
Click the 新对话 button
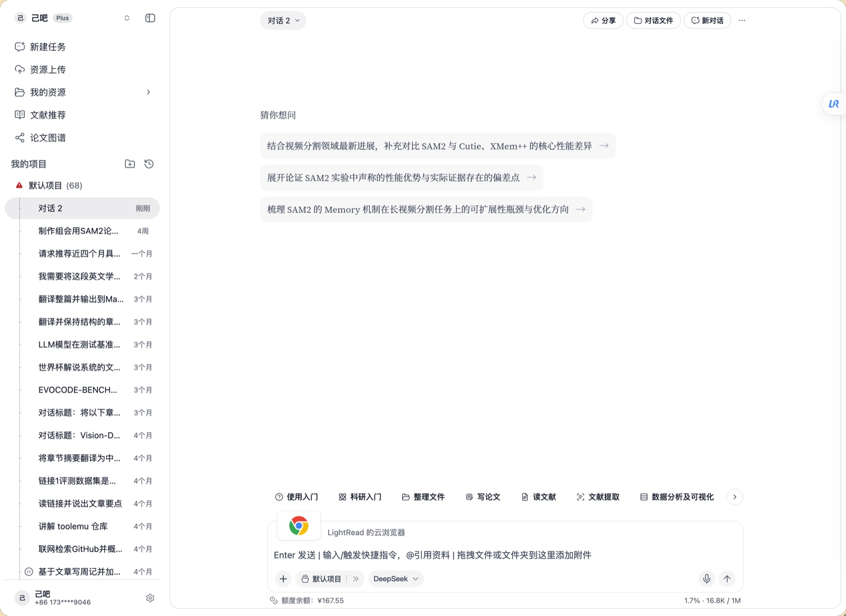pyautogui.click(x=707, y=21)
